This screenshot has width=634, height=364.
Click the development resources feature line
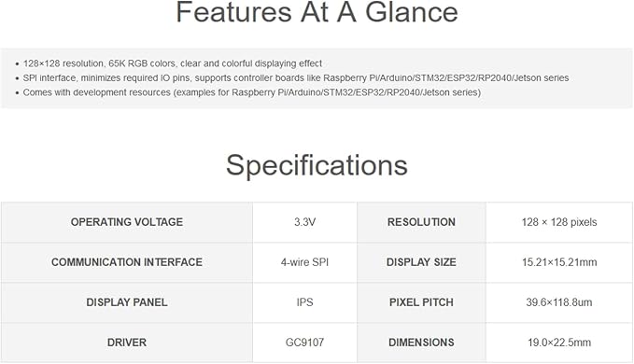pyautogui.click(x=251, y=92)
